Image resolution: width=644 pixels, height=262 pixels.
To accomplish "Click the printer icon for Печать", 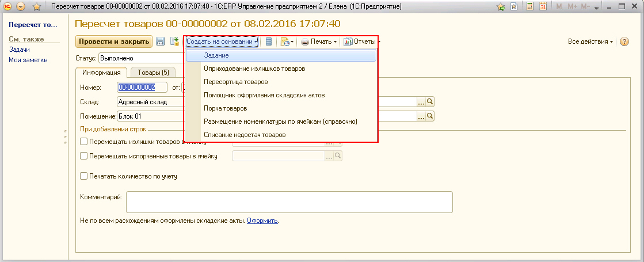I will (x=305, y=41).
